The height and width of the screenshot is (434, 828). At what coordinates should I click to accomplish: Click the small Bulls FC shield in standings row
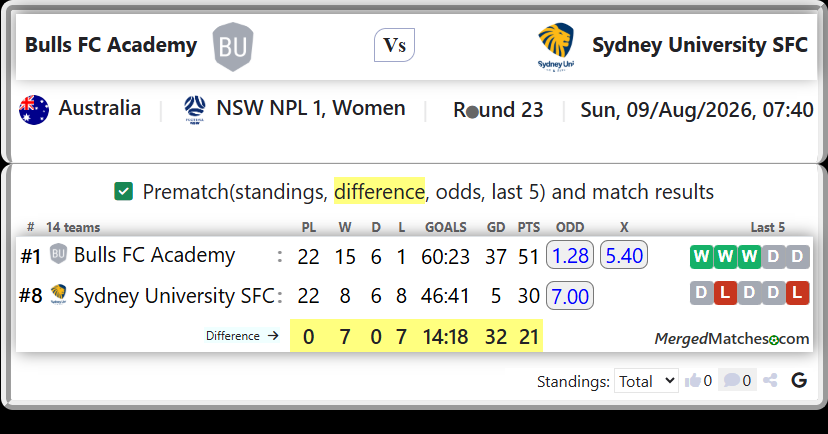pyautogui.click(x=59, y=254)
